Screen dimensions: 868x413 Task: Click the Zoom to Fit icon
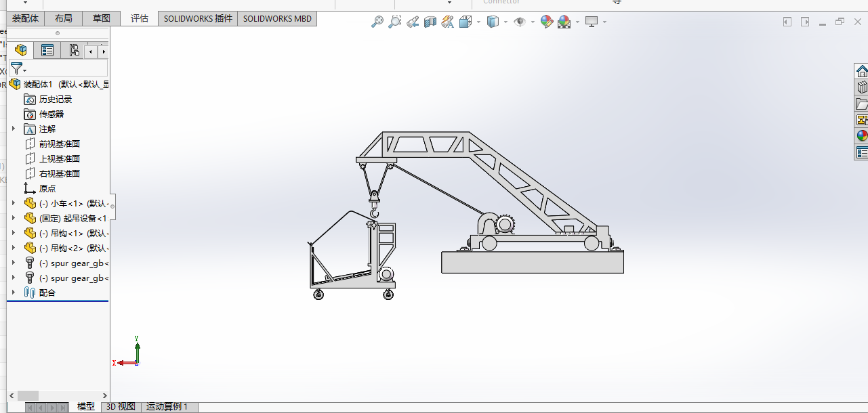[x=377, y=22]
